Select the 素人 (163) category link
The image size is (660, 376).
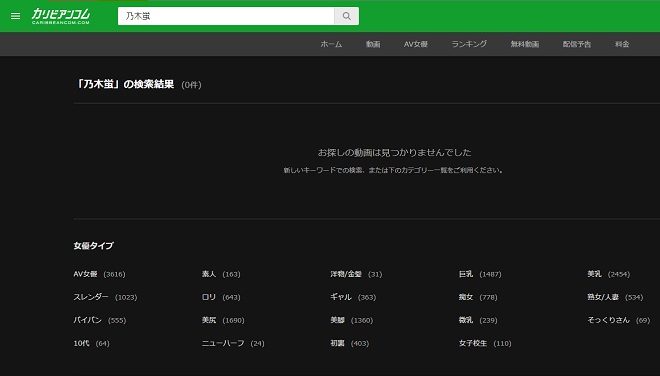pyautogui.click(x=221, y=274)
